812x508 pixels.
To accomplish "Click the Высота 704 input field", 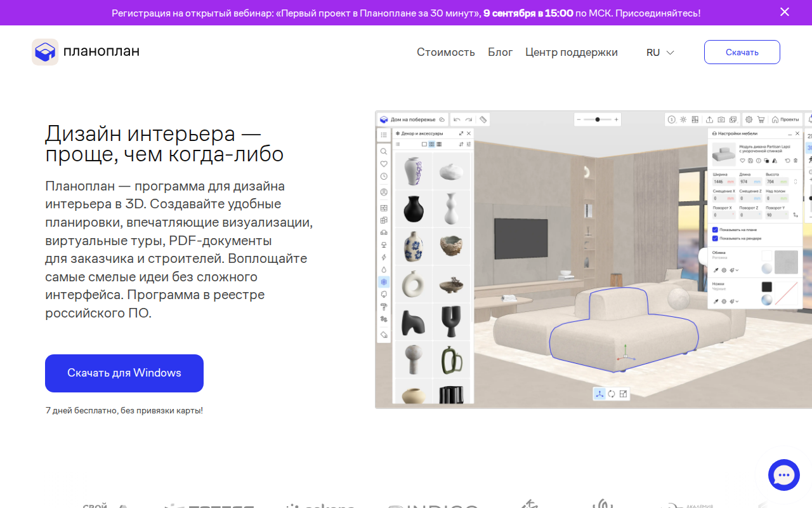I will 776,182.
